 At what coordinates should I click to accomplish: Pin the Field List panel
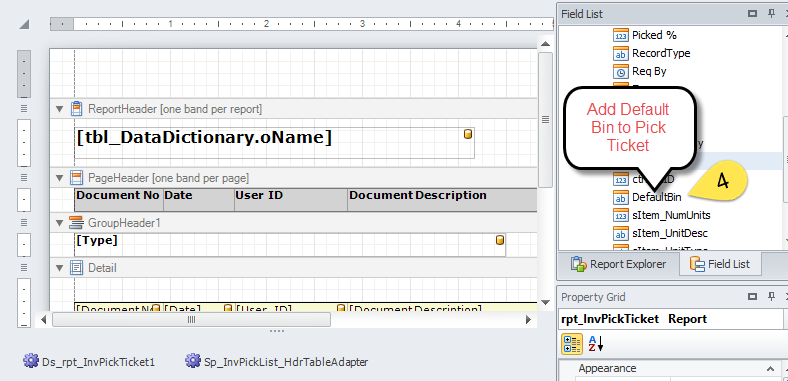[x=771, y=14]
